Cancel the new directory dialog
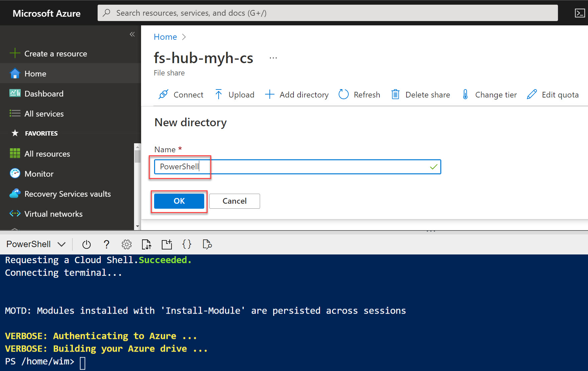Viewport: 588px width, 371px height. pyautogui.click(x=235, y=201)
